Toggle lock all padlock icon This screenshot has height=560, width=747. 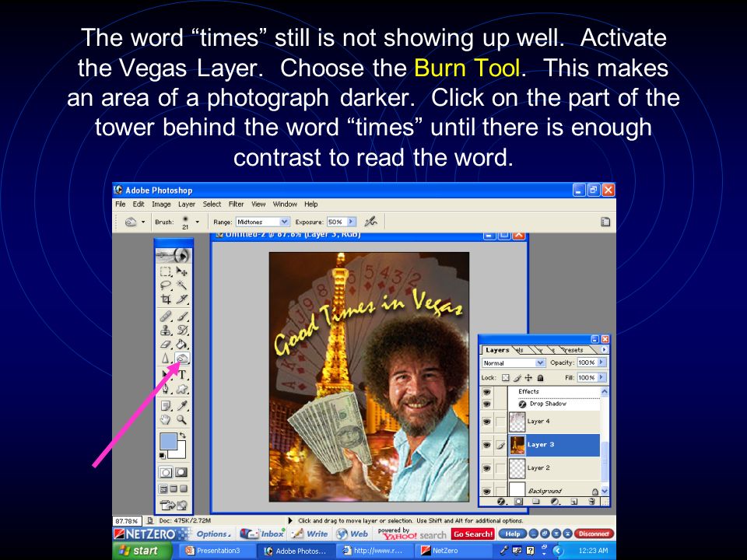click(540, 378)
